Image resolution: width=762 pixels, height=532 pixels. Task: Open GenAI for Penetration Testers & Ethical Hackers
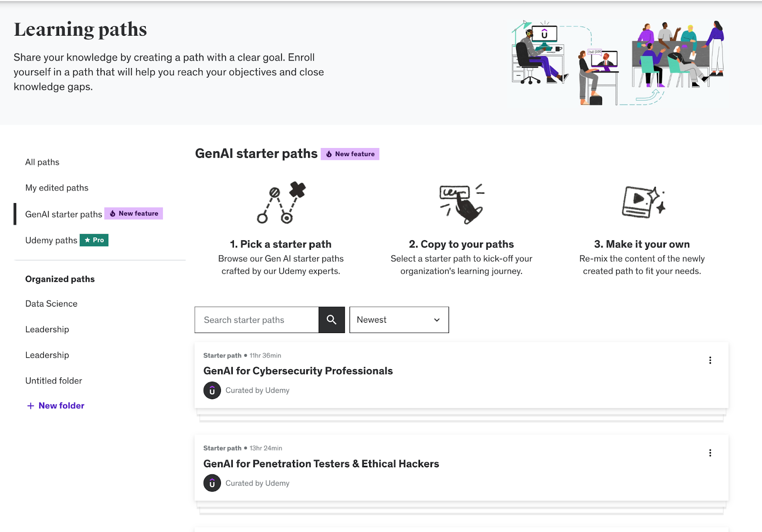[321, 464]
